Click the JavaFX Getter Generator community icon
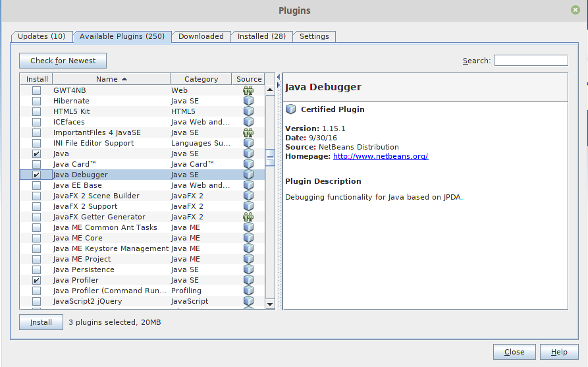This screenshot has height=367, width=588. 248,217
